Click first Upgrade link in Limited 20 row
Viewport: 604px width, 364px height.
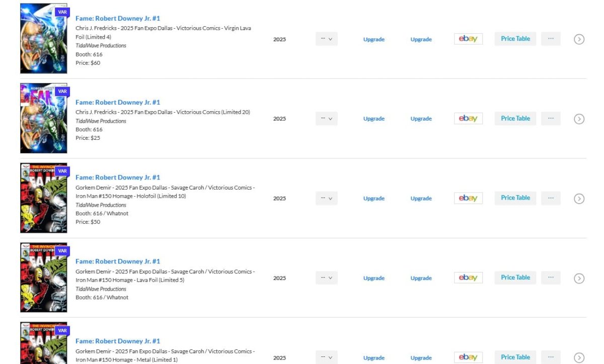tap(373, 119)
